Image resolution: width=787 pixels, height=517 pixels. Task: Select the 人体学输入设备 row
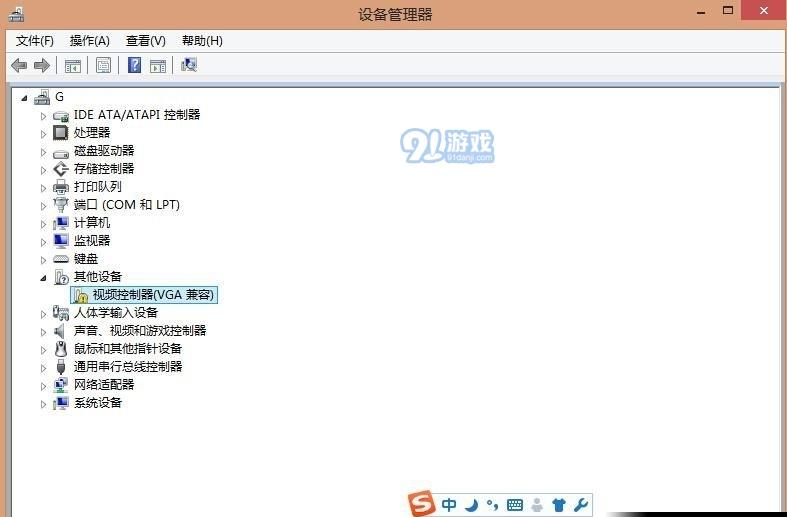click(x=116, y=313)
